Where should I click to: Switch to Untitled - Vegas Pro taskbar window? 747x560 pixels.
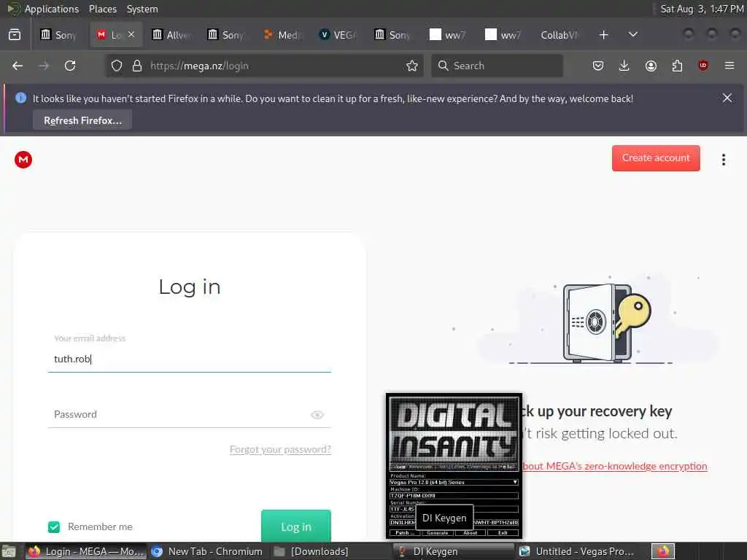(578, 551)
